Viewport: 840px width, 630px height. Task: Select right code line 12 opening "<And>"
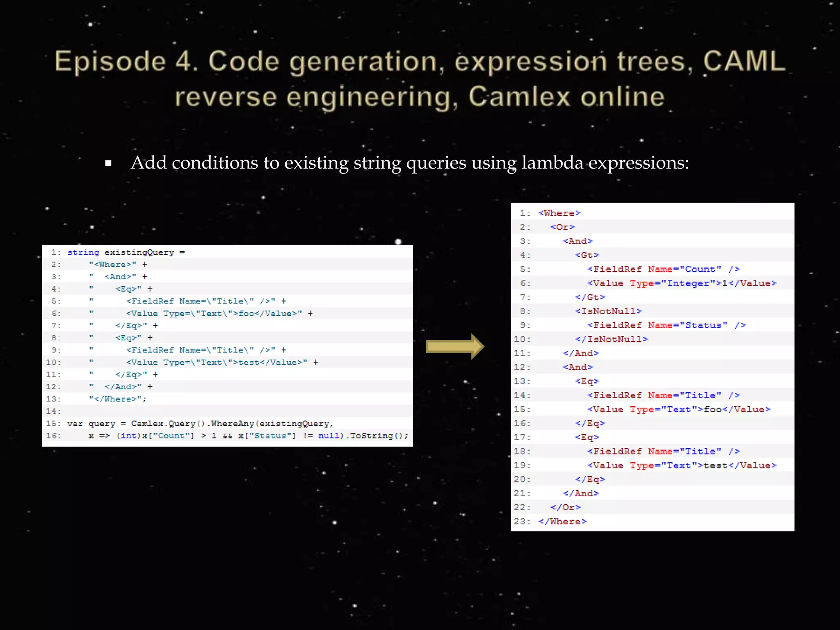[x=578, y=367]
